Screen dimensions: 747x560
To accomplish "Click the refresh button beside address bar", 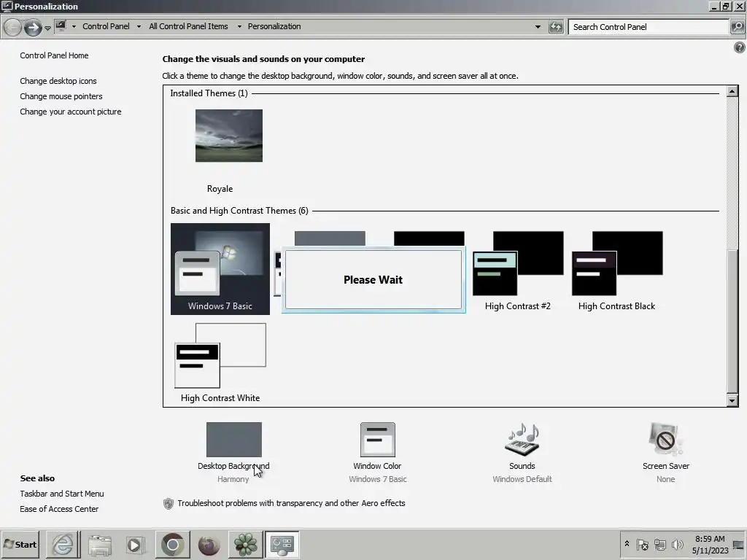I will click(x=555, y=27).
